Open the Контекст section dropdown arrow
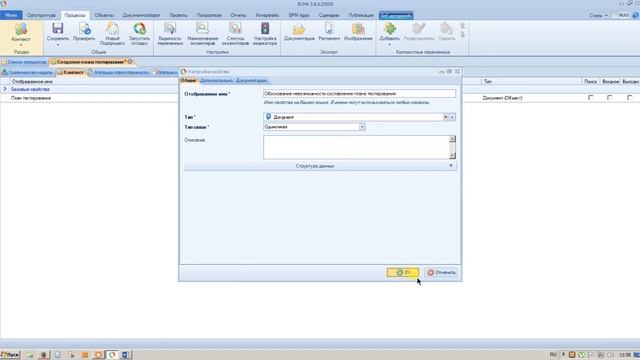This screenshot has height=360, width=640. pos(21,45)
